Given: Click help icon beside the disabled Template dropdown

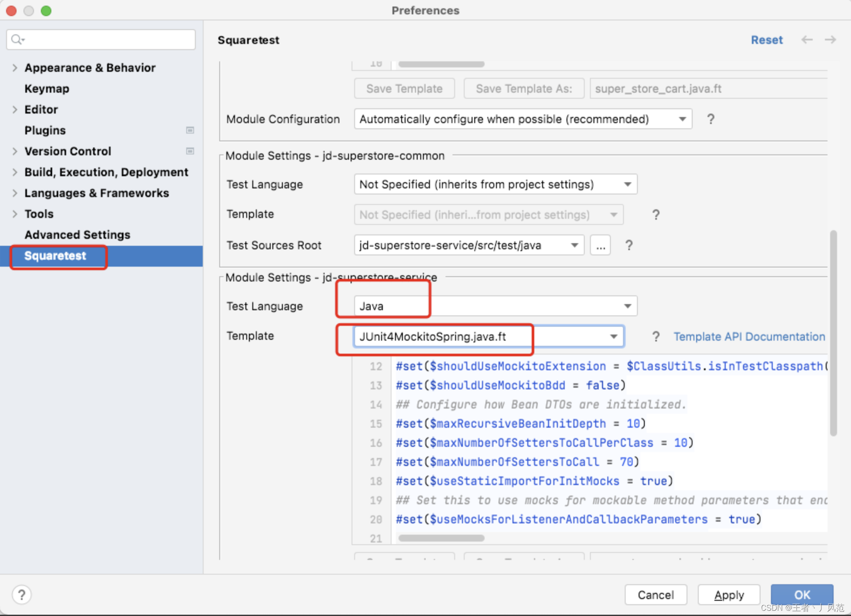Looking at the screenshot, I should [656, 214].
